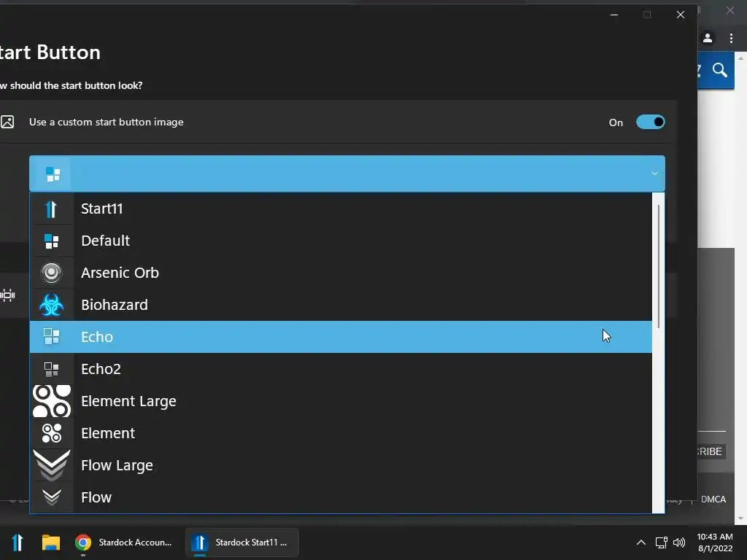747x560 pixels.
Task: Click browser search magnifier icon
Action: pyautogui.click(x=720, y=71)
